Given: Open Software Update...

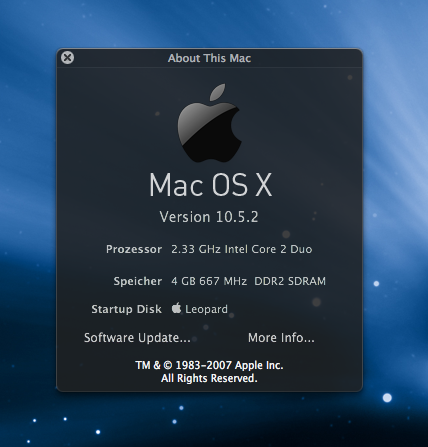Looking at the screenshot, I should click(x=137, y=338).
